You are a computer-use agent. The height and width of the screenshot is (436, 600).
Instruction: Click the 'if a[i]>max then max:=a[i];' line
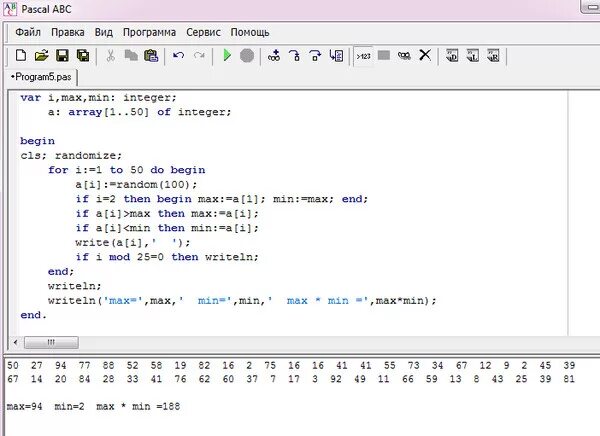click(x=167, y=214)
